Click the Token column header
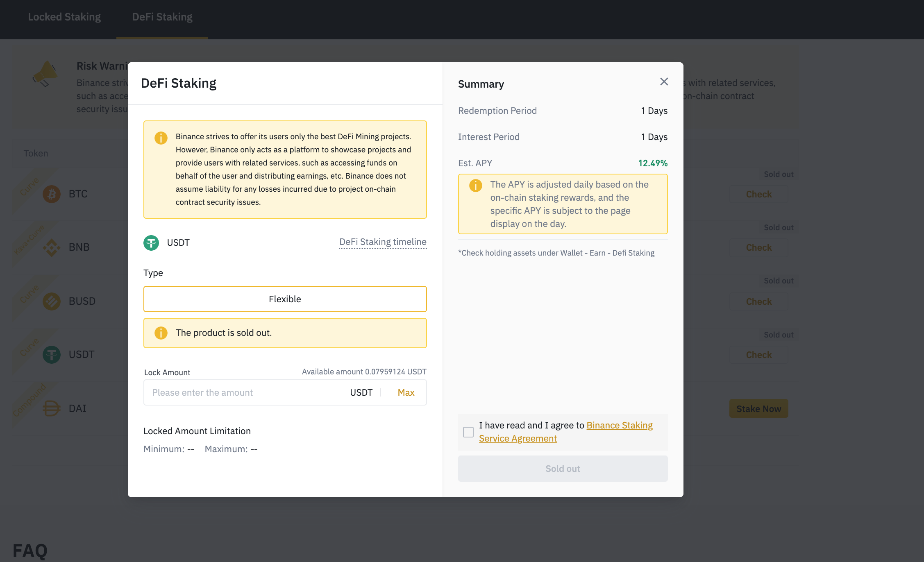Viewport: 924px width, 562px height. (36, 153)
